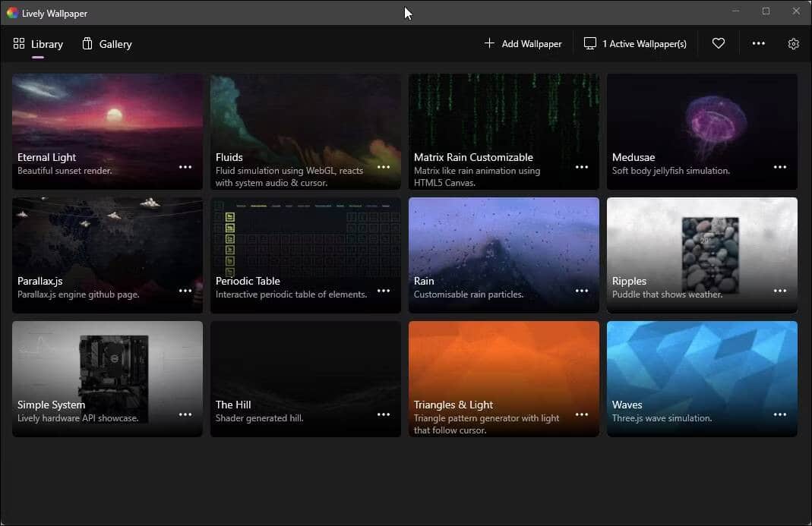Screen dimensions: 812x526
Task: Open the three-dot more options menu
Action: pos(758,43)
